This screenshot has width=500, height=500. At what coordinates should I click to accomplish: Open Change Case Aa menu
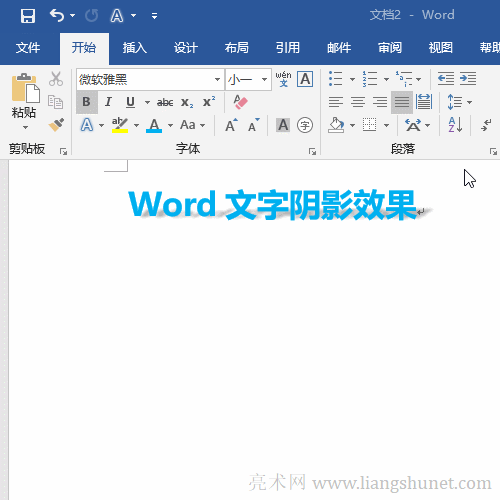(x=192, y=125)
